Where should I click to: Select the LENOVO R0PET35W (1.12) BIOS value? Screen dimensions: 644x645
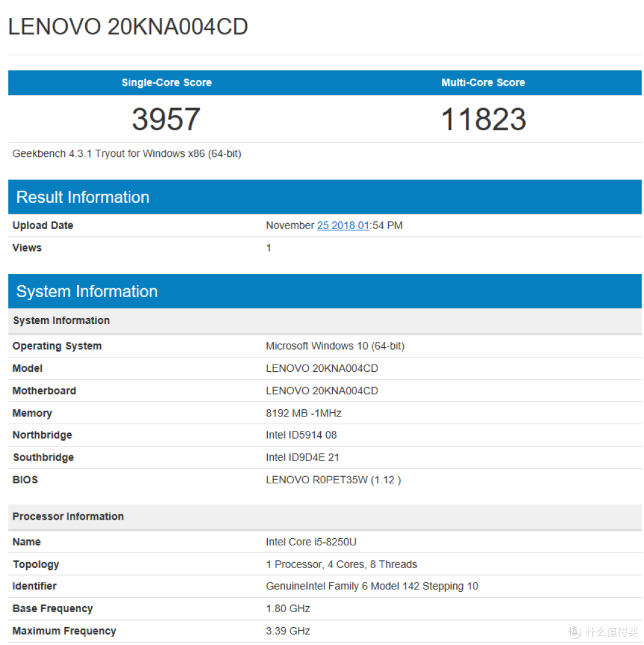[x=333, y=480]
